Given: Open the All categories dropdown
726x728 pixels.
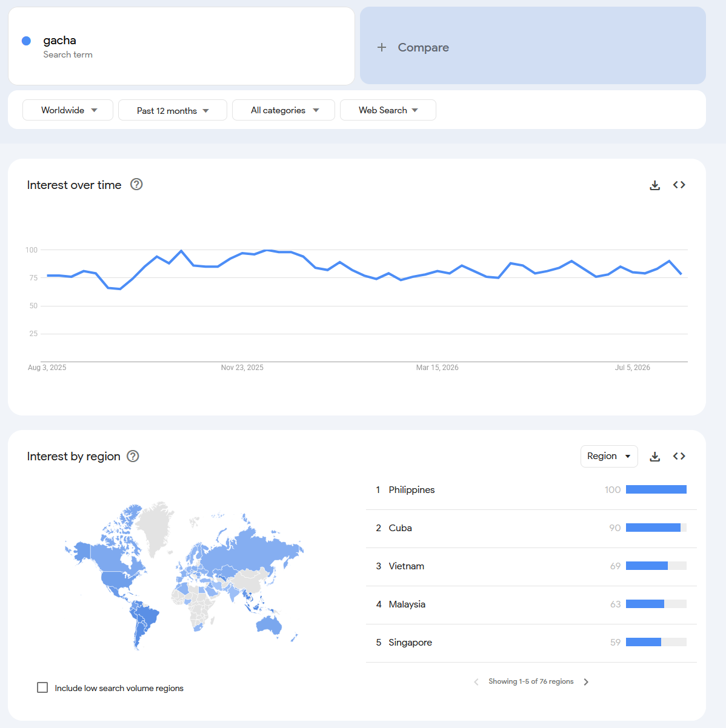Looking at the screenshot, I should [x=284, y=110].
